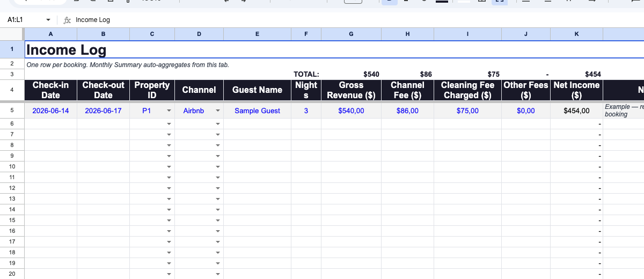Open Property ID dropdown in row 14
Screen dimensions: 644x279
coord(169,210)
